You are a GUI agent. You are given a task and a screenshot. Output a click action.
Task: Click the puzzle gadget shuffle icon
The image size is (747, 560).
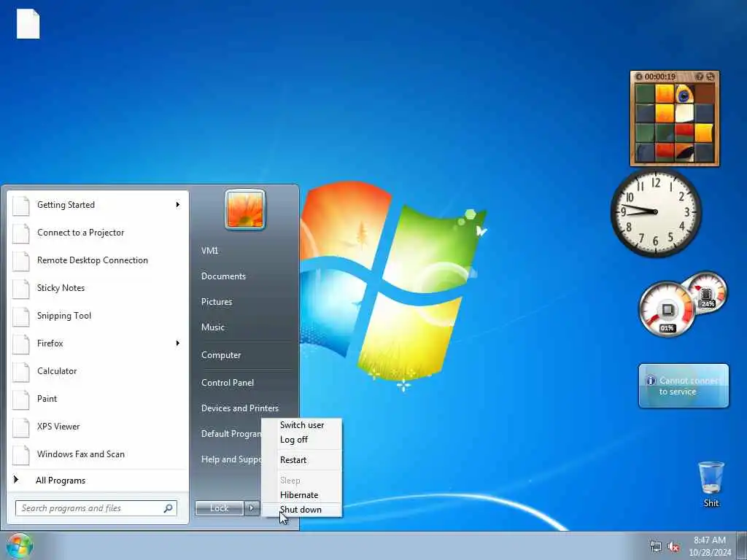(x=711, y=77)
